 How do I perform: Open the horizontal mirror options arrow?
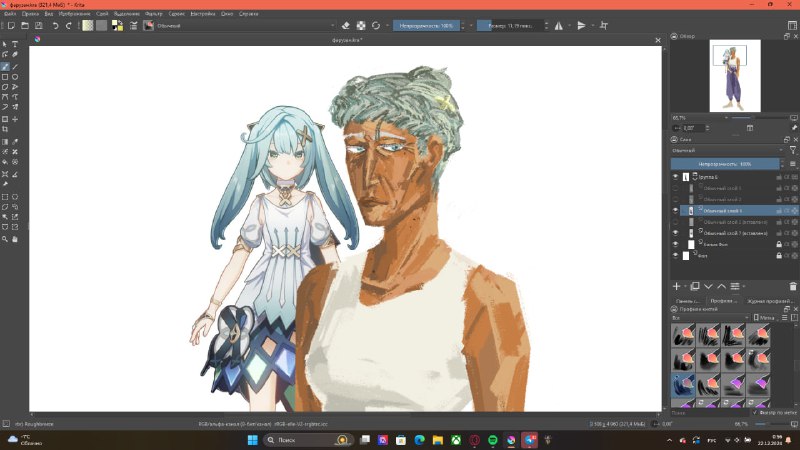click(x=569, y=26)
